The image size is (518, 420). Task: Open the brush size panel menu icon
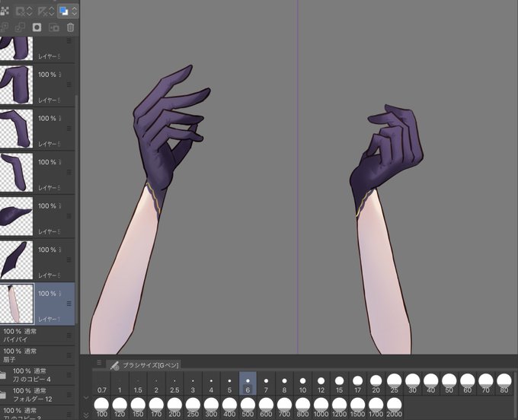[x=99, y=363]
